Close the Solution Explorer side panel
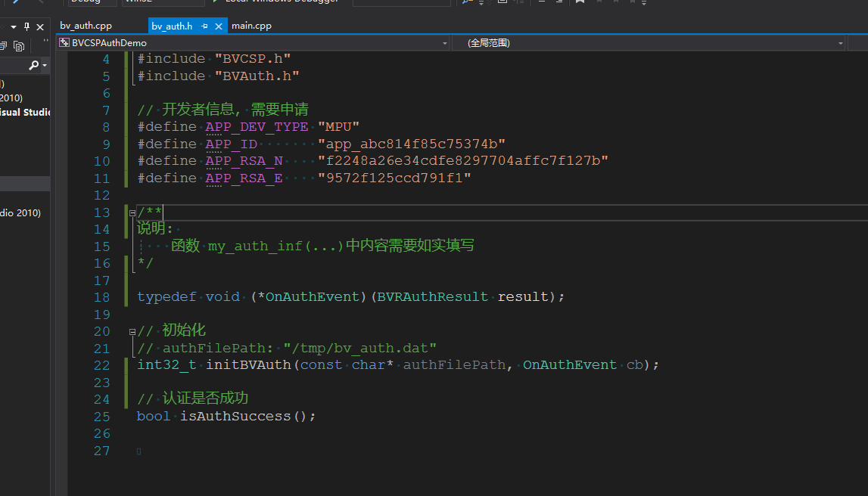 tap(40, 26)
